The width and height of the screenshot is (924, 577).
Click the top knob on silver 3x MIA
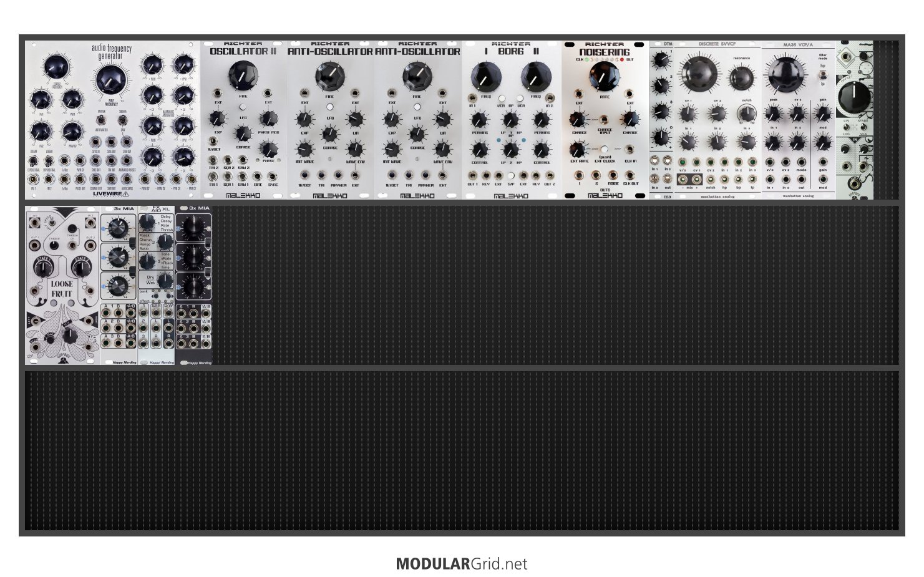pos(117,227)
